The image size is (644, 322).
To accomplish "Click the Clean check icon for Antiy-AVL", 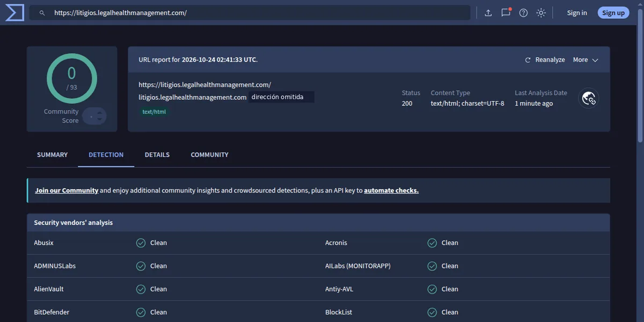I will point(432,289).
